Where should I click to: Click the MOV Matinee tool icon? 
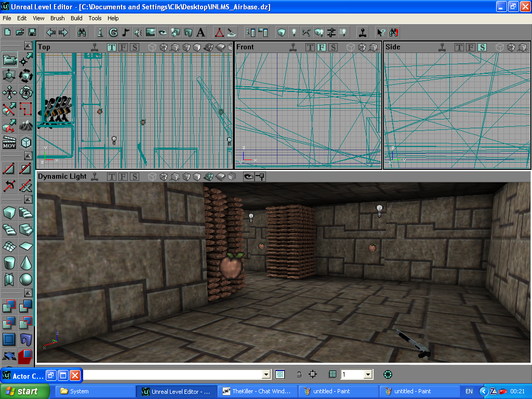(x=9, y=142)
